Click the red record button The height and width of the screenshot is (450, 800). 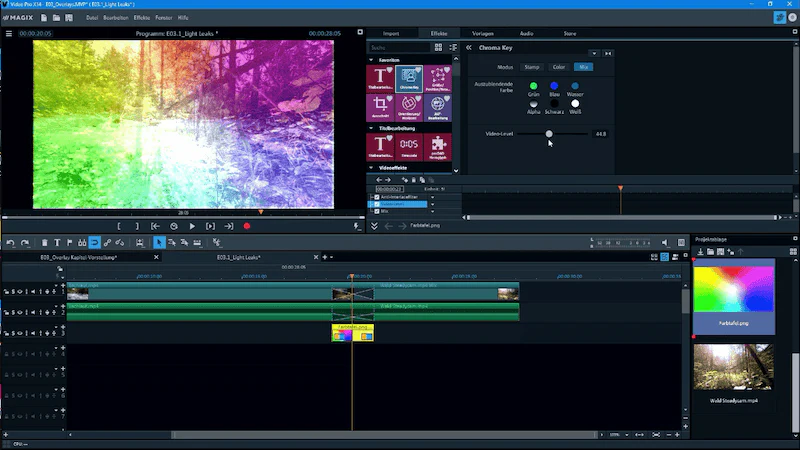(x=247, y=227)
